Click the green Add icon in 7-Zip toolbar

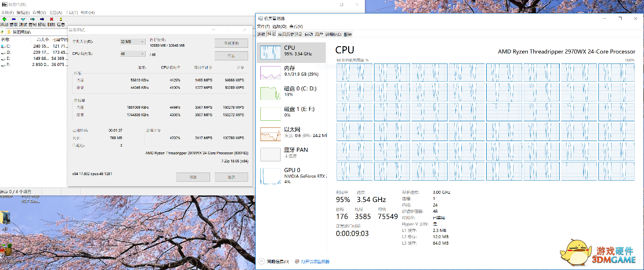tap(4, 19)
